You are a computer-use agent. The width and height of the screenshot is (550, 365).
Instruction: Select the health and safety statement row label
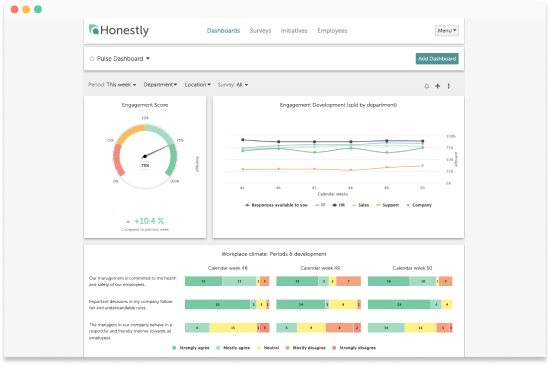click(133, 281)
